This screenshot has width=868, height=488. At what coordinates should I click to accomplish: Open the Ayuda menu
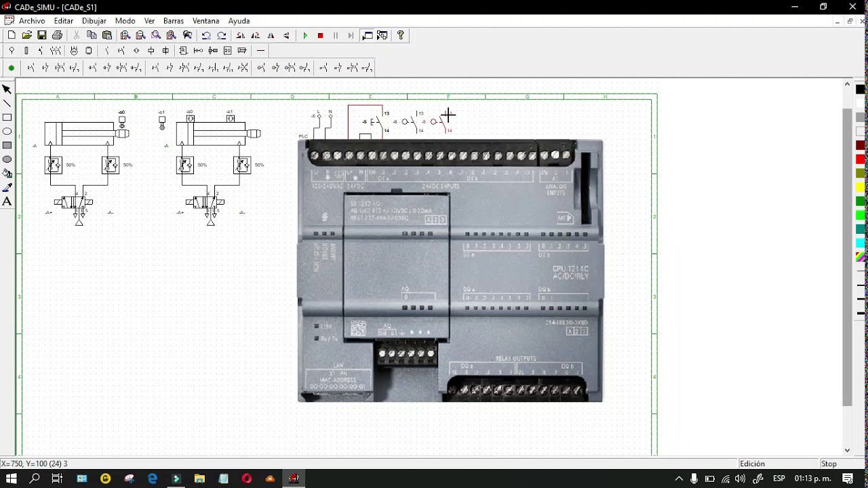(239, 21)
